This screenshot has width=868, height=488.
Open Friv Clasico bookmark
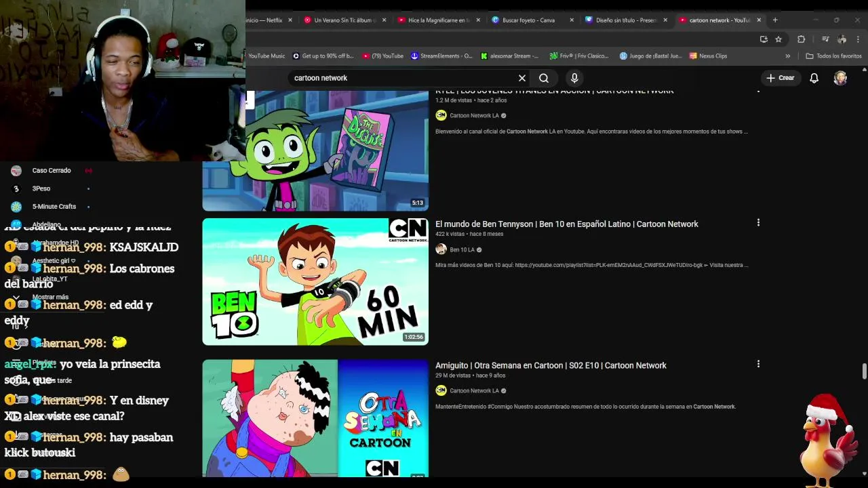coord(580,56)
